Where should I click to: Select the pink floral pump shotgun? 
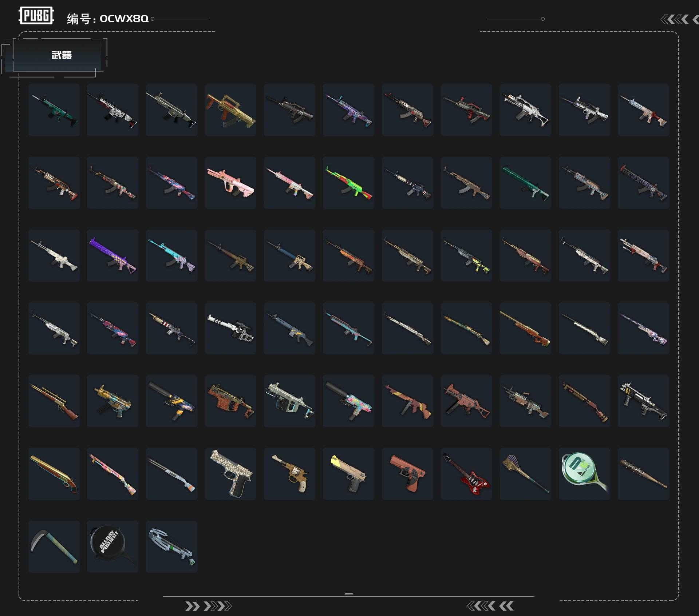click(x=112, y=474)
